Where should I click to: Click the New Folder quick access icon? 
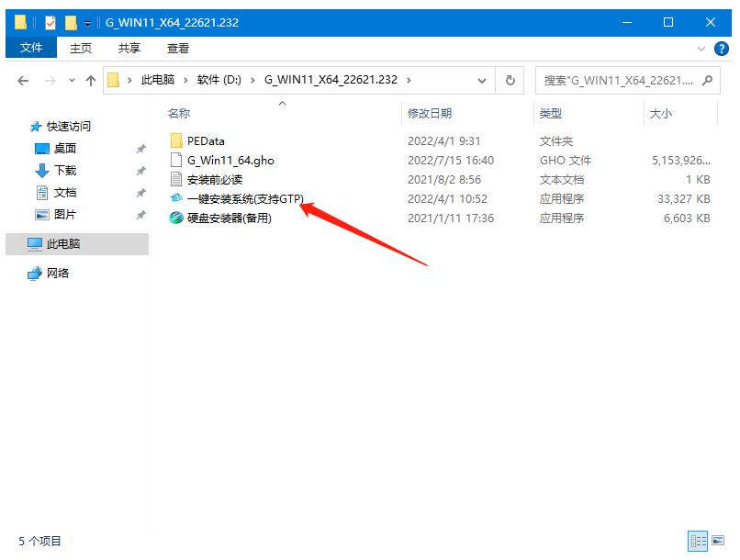[x=71, y=22]
